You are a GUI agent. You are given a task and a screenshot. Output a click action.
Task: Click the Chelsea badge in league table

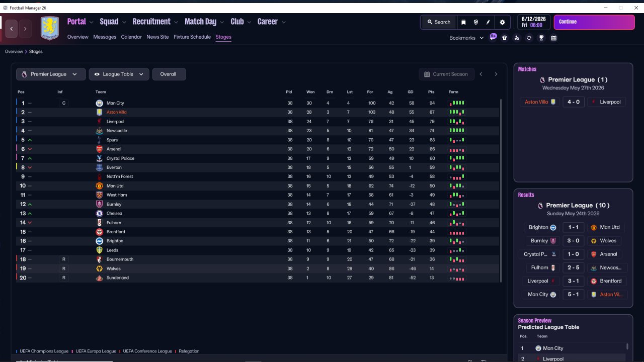click(99, 213)
